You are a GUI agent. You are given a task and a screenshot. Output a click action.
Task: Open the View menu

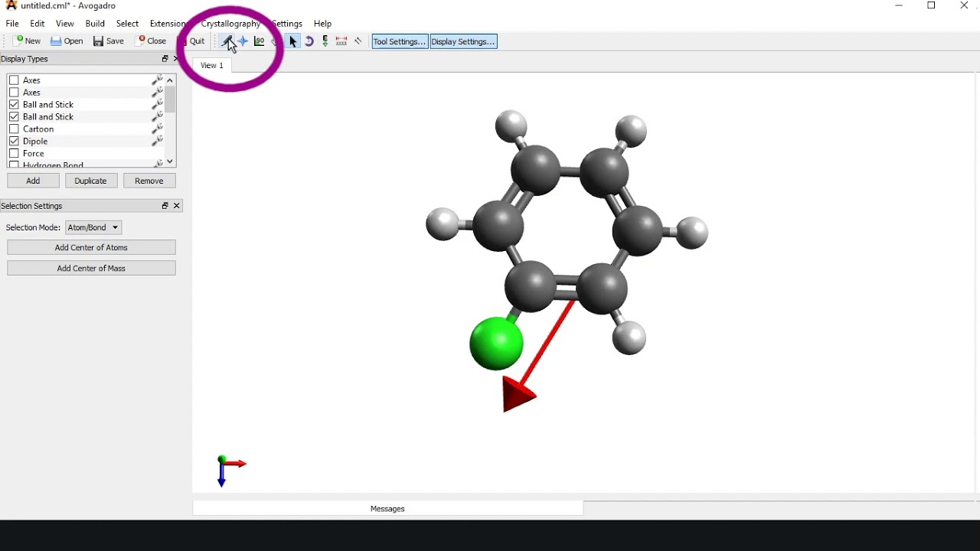pyautogui.click(x=65, y=24)
